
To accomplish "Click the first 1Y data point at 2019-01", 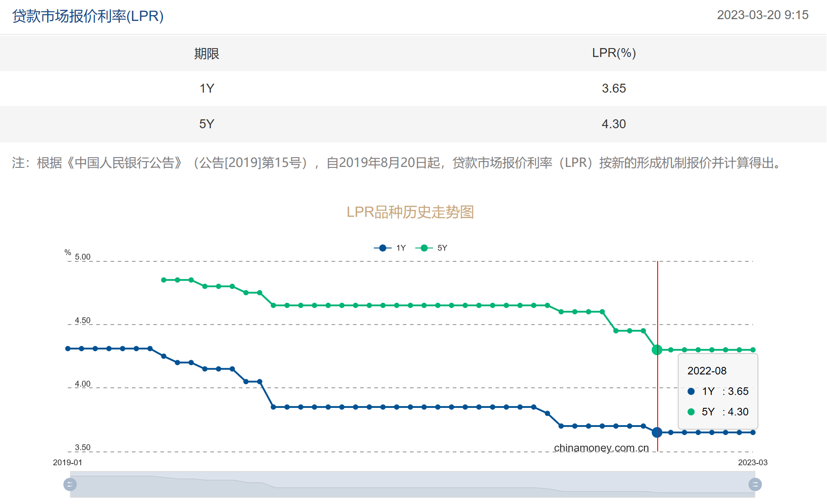I will click(x=68, y=349).
